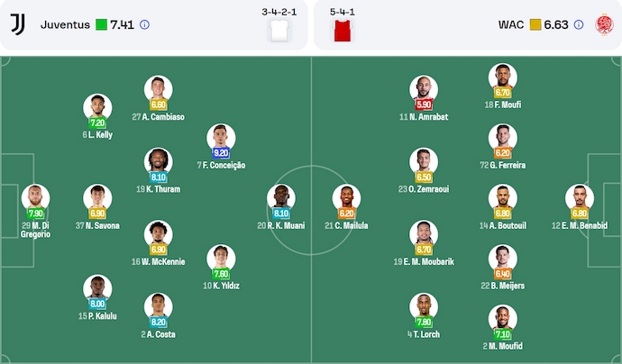Click the WAC team name
The width and height of the screenshot is (622, 364).
[x=511, y=25]
